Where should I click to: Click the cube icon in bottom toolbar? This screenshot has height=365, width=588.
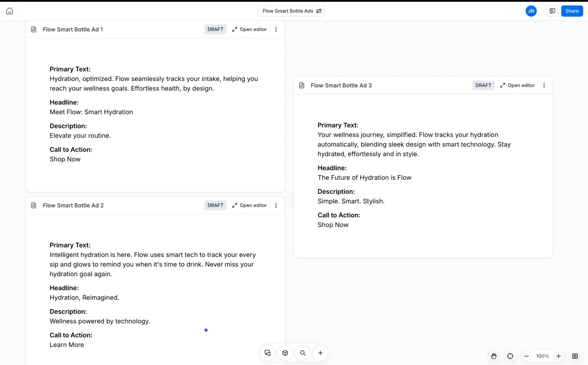click(285, 353)
